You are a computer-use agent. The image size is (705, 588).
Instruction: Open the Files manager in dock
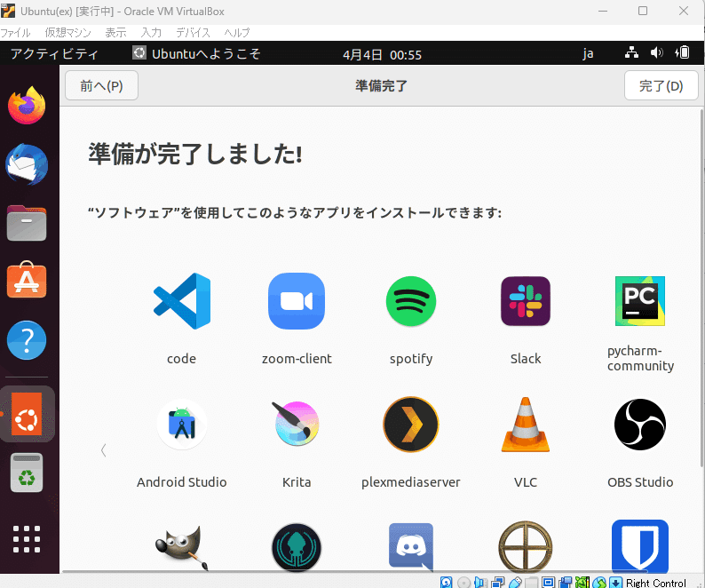coord(27,223)
